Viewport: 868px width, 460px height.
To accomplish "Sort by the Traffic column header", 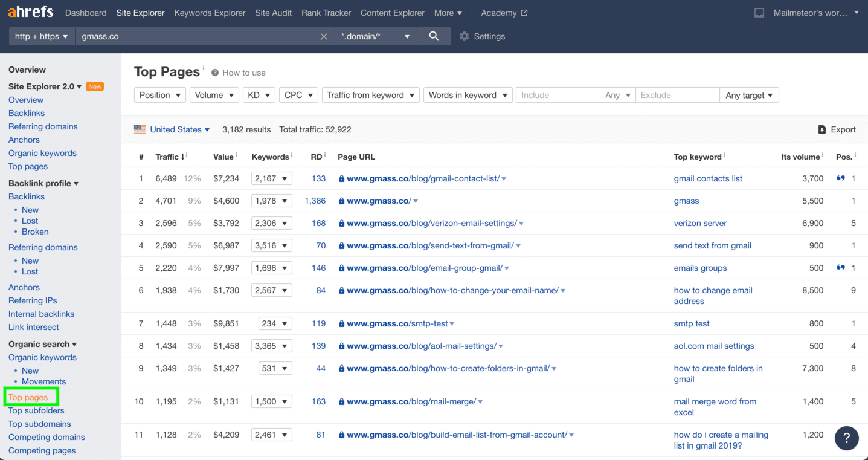I will point(170,157).
